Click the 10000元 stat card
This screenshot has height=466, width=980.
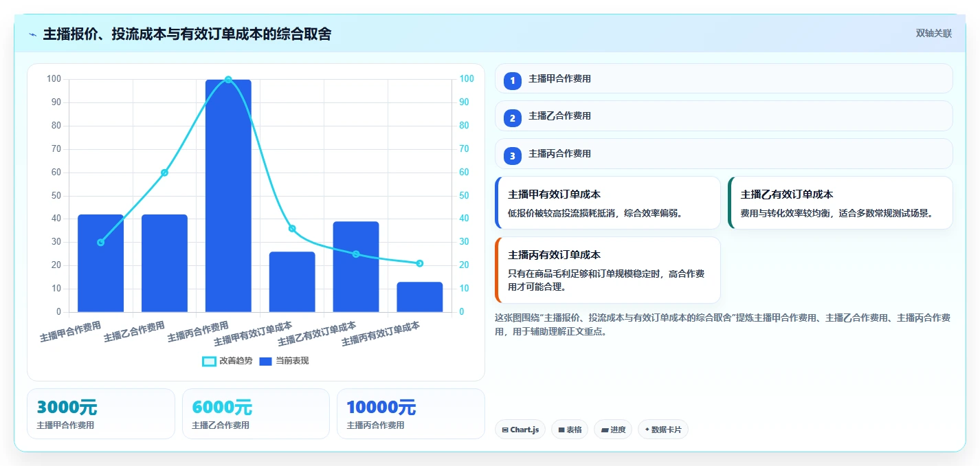pos(411,414)
